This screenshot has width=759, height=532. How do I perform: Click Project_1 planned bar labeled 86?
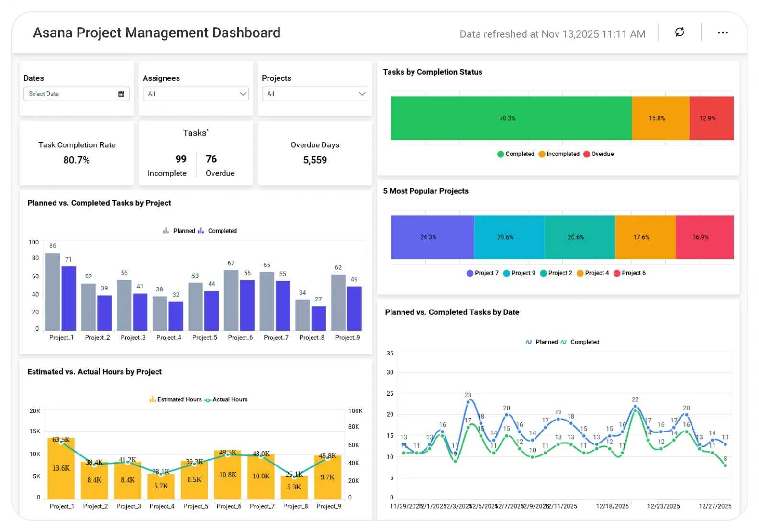53,291
